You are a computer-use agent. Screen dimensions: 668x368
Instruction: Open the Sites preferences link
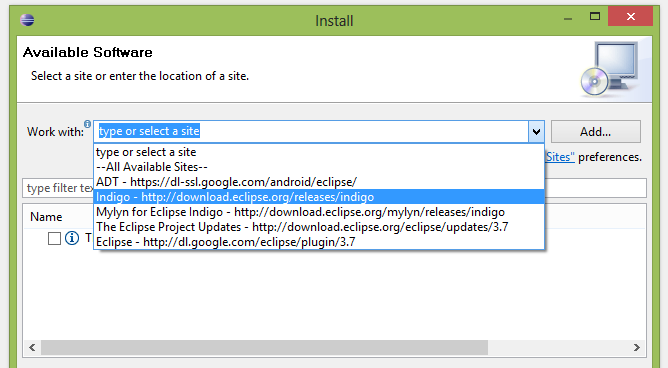[560, 157]
